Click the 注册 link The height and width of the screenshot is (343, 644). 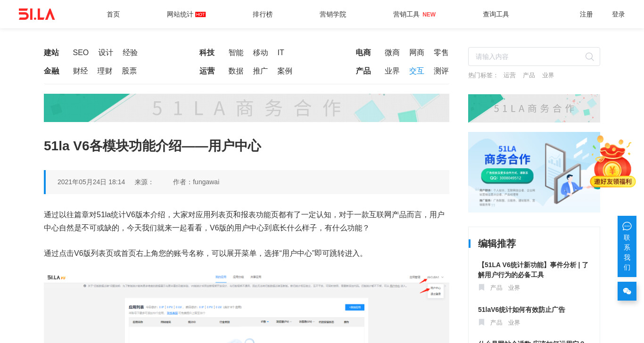586,14
